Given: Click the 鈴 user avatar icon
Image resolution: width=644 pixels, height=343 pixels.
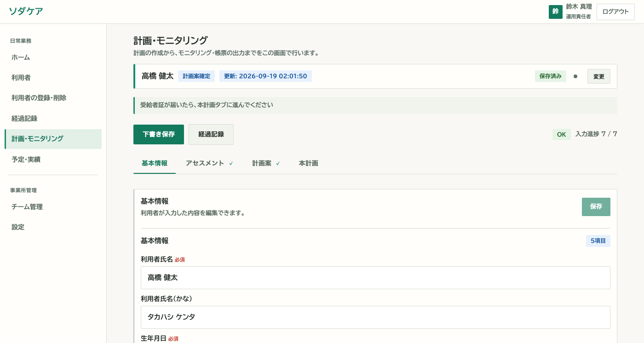Looking at the screenshot, I should pyautogui.click(x=556, y=12).
